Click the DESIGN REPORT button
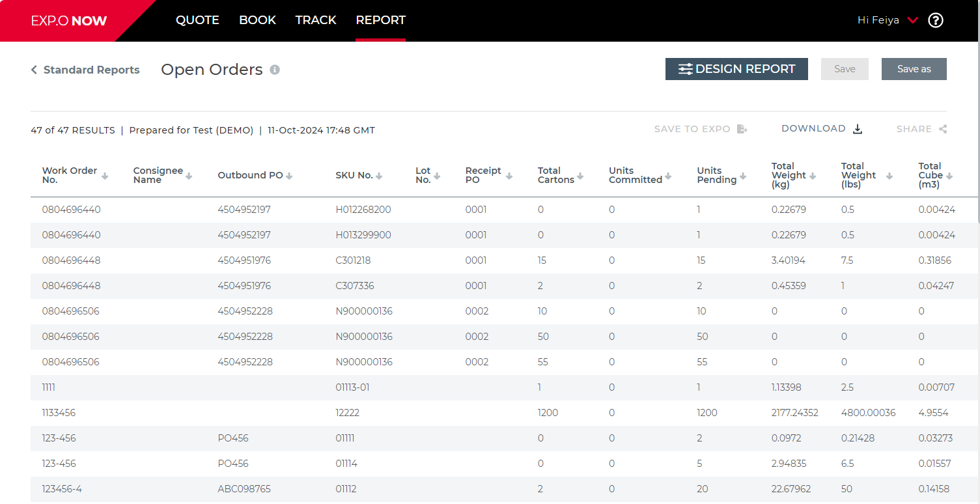Viewport: 980px width, 504px height. [x=736, y=69]
